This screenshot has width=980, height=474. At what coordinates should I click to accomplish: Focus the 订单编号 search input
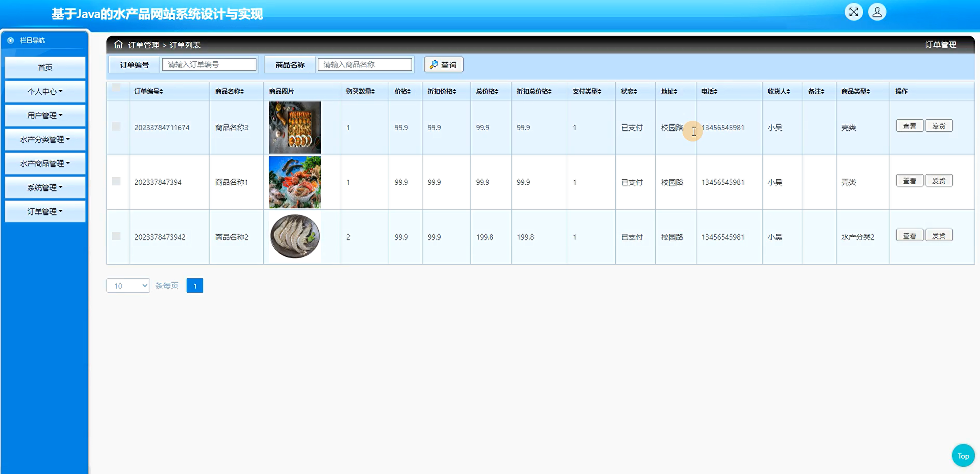(209, 64)
